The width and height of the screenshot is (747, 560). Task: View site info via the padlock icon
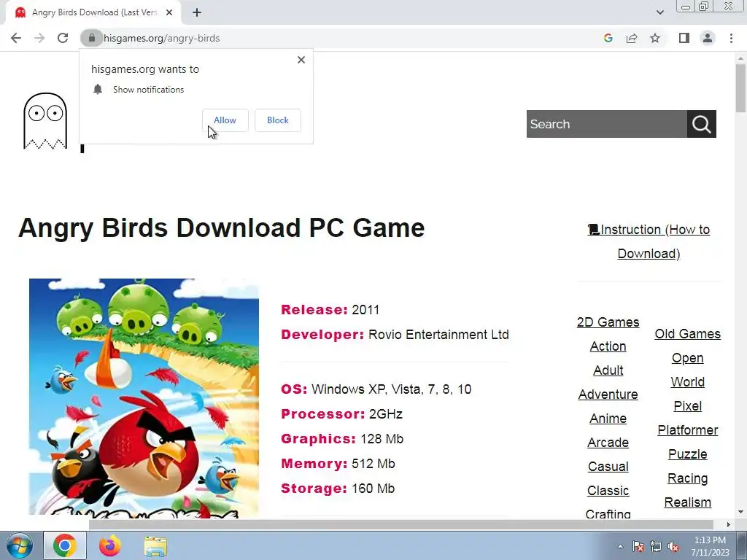[x=91, y=38]
